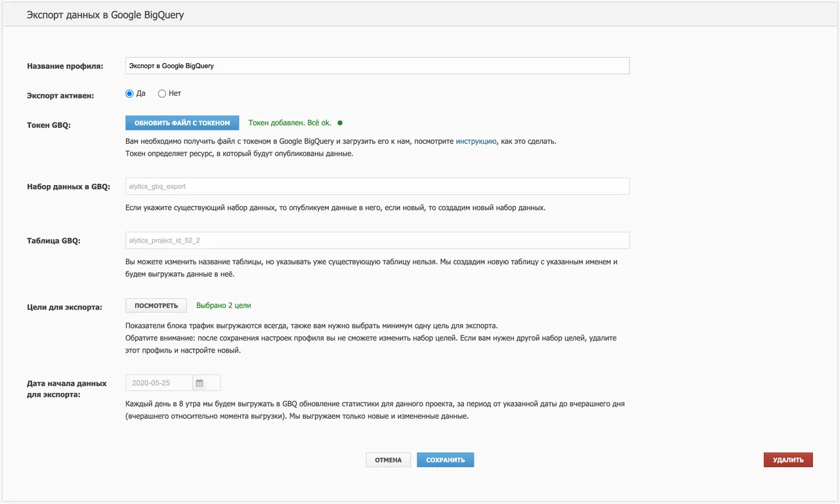Click the "Экспорт активен:" label
This screenshot has height=504, width=840.
(x=60, y=95)
